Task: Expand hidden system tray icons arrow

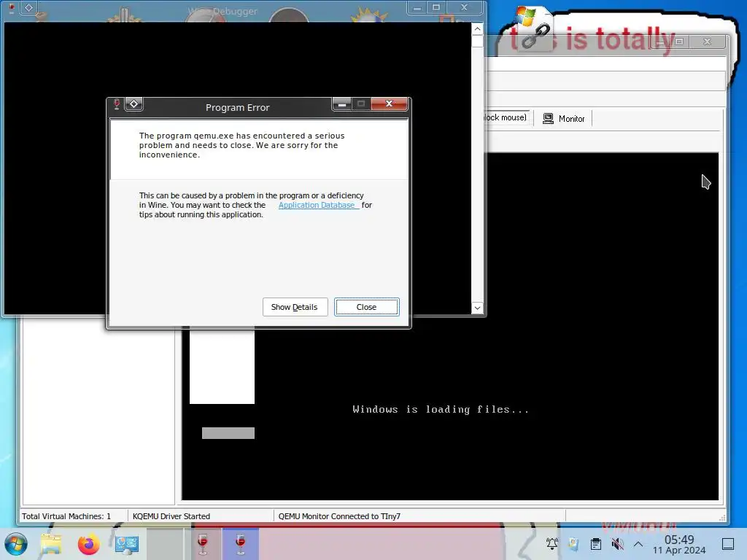Action: [x=638, y=544]
